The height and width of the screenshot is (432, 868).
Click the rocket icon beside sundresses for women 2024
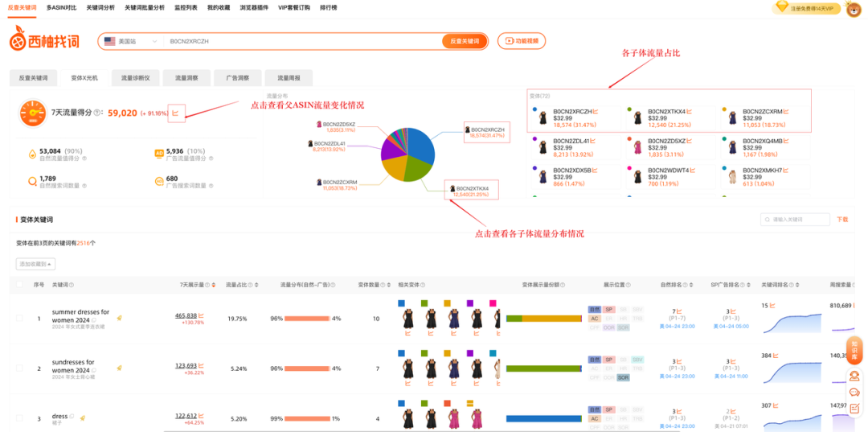tap(119, 368)
